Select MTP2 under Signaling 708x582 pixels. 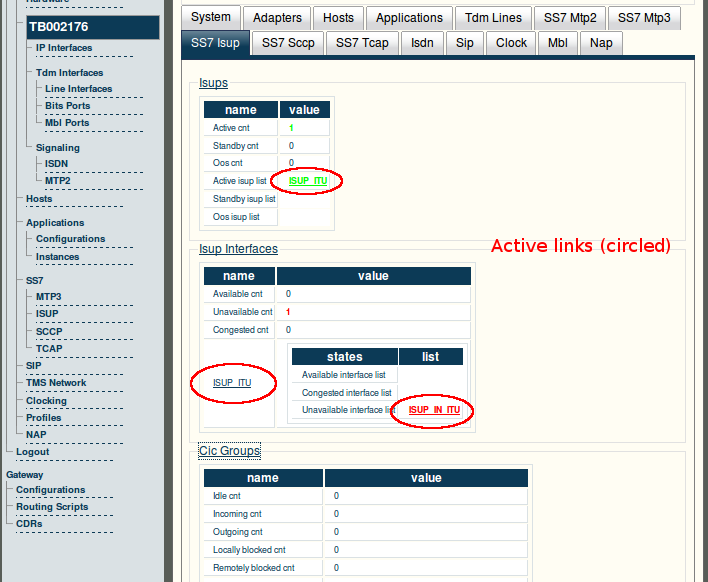58,181
